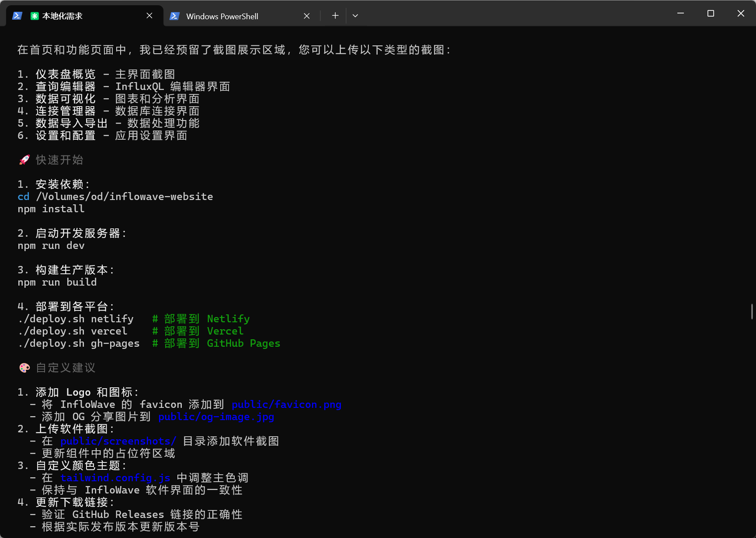Click the PowerShell icon on the 本地化需求 tab
Screen dimensions: 756x538
[17, 16]
